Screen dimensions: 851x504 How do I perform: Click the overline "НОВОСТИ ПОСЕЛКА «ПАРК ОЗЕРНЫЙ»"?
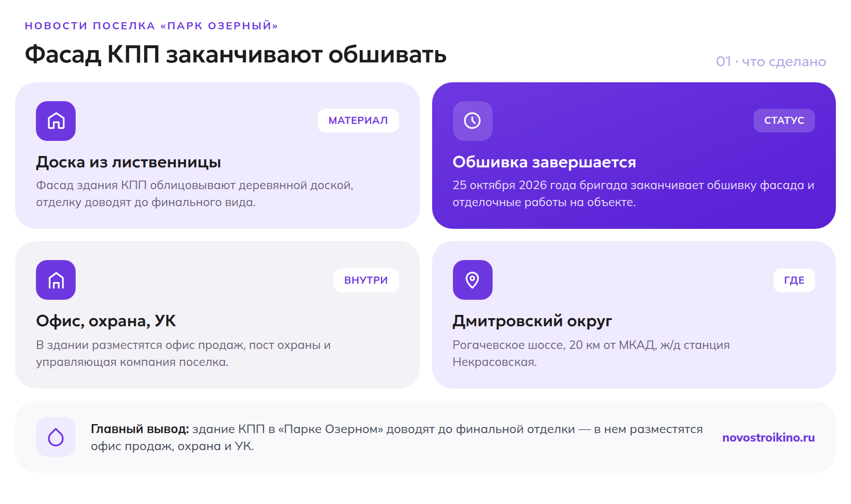tap(151, 26)
